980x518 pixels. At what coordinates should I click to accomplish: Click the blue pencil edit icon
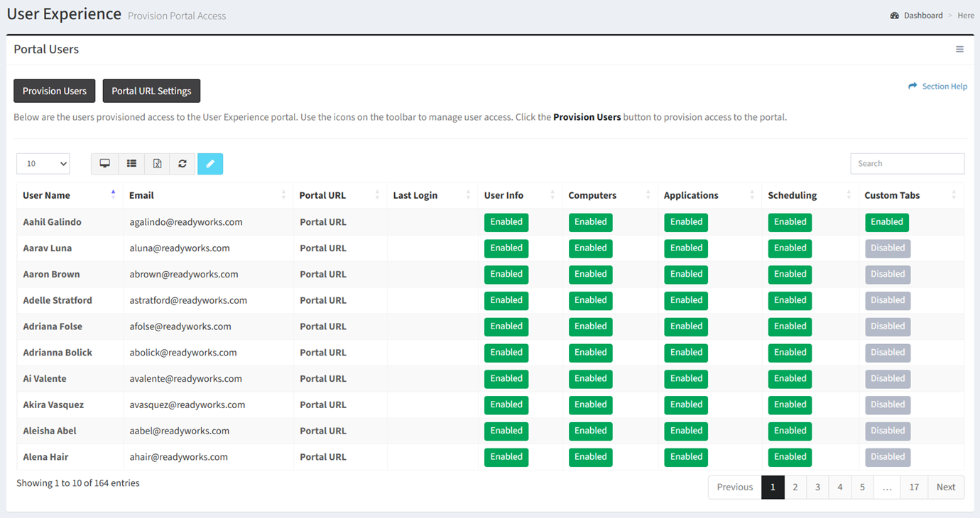coord(210,164)
